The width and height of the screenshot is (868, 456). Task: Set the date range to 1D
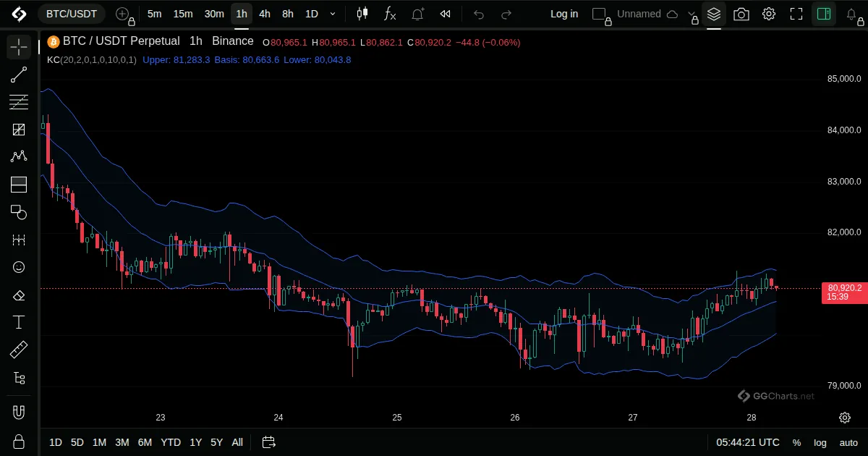tap(56, 442)
